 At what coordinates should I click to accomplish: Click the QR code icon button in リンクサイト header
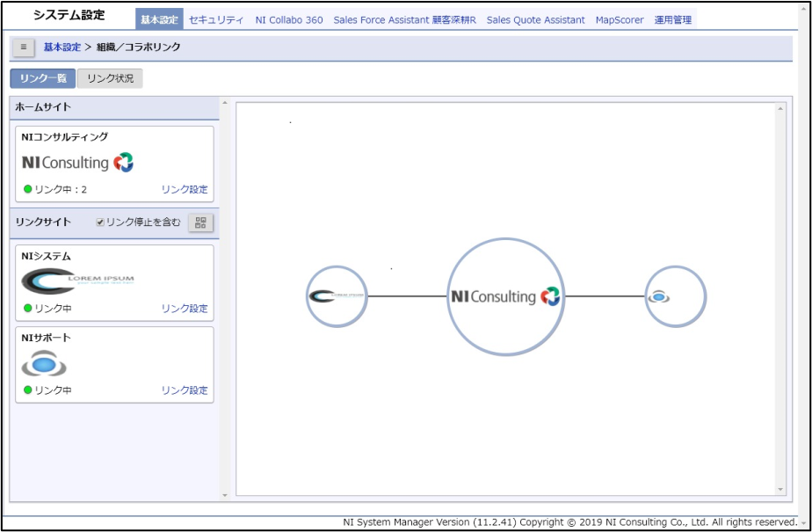[200, 222]
